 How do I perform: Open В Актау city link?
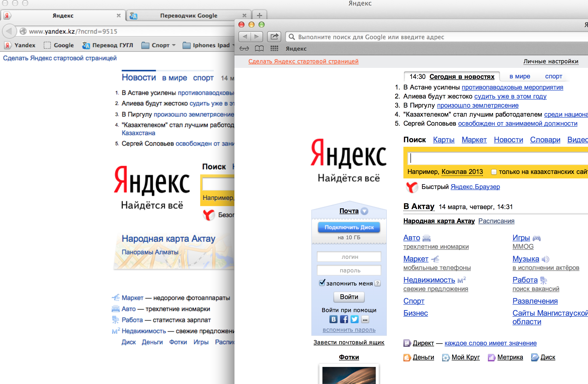click(x=419, y=207)
